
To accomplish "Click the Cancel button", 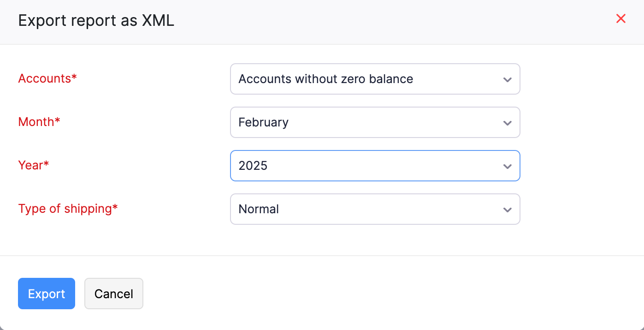I will click(113, 294).
